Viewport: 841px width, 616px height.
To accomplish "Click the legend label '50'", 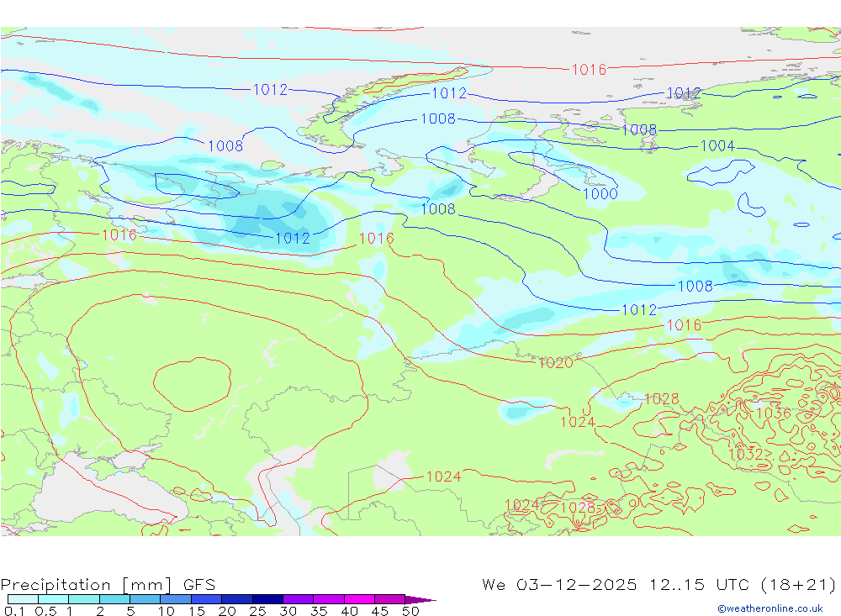I will pyautogui.click(x=410, y=611).
